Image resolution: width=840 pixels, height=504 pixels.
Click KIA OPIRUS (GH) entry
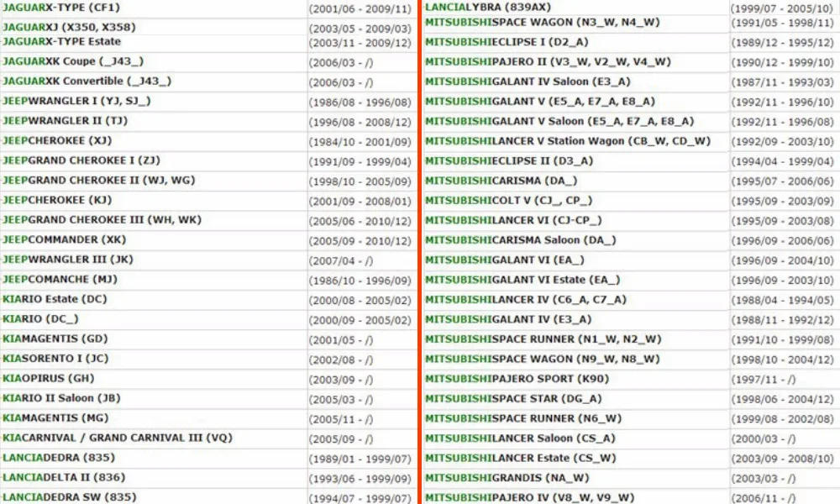click(x=48, y=378)
